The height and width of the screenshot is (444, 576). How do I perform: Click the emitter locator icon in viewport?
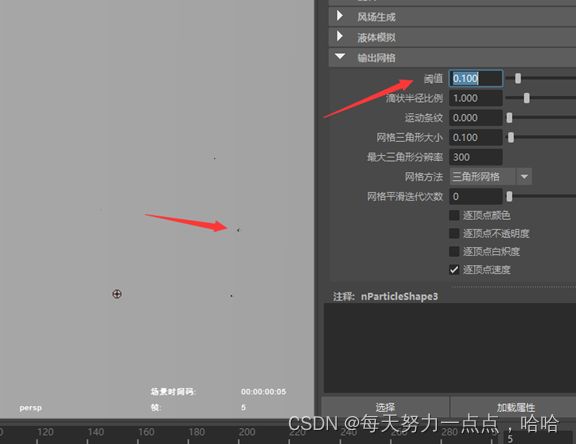pos(117,294)
